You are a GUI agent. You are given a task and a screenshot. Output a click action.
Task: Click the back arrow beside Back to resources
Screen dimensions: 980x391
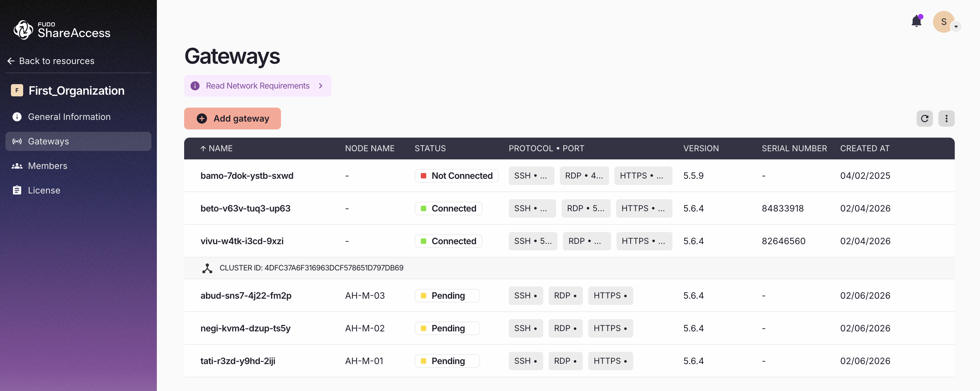[11, 61]
